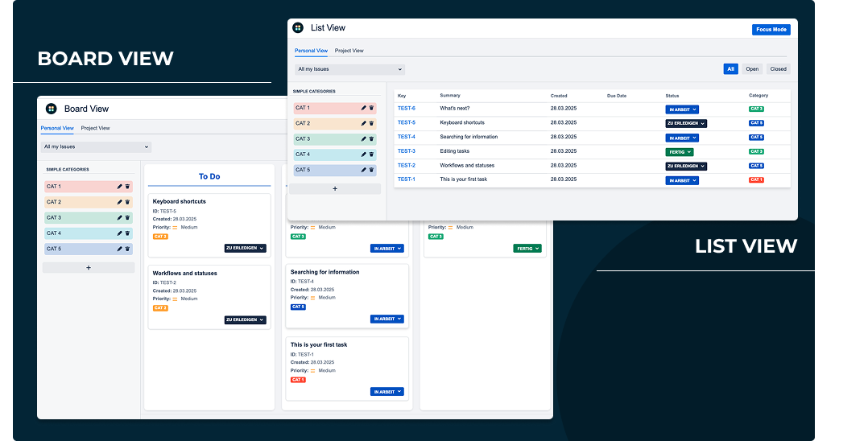Open status dropdown for TEST-4 row
The width and height of the screenshot is (868, 441).
[682, 138]
